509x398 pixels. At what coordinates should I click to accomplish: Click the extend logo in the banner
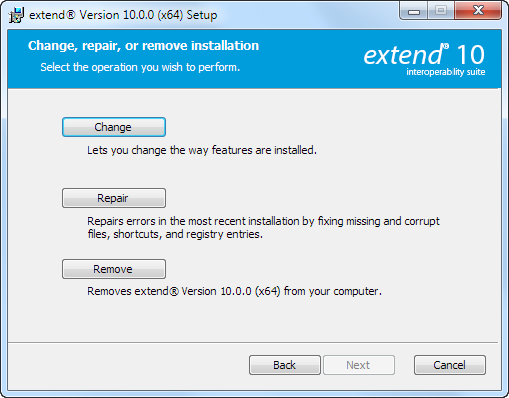tap(405, 55)
